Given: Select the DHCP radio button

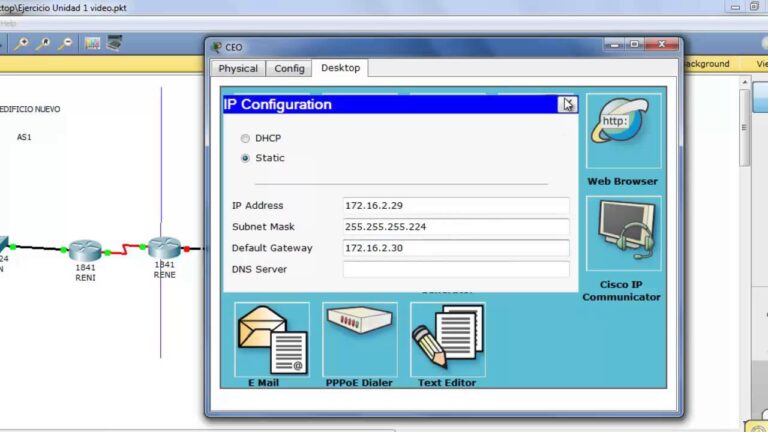Looking at the screenshot, I should 245,138.
